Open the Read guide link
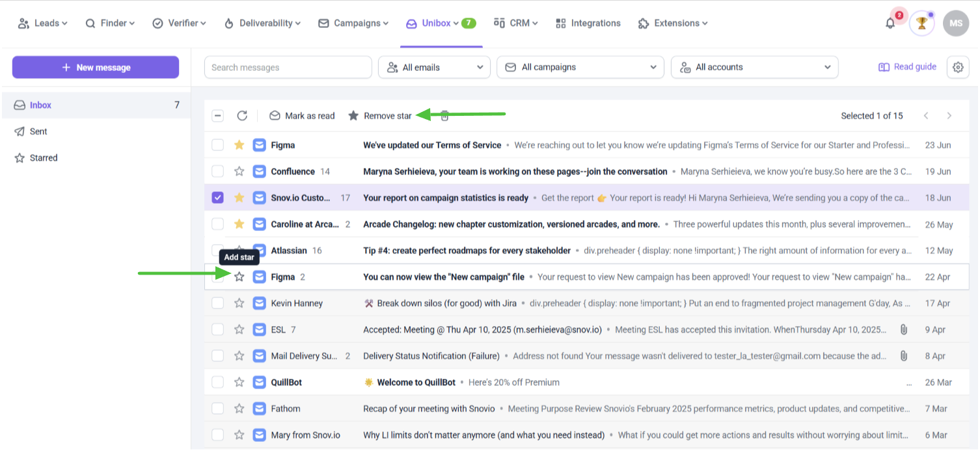Viewport: 980px width, 451px height. coord(907,67)
